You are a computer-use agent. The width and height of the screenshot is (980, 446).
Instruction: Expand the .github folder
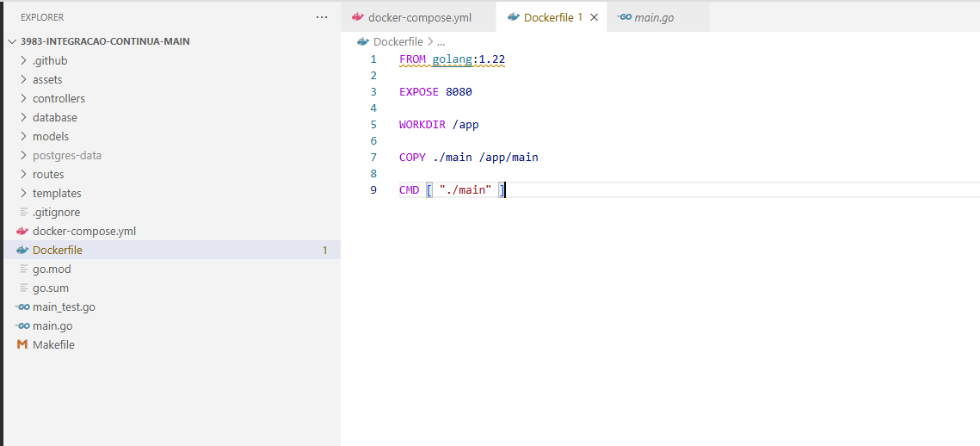coord(24,60)
